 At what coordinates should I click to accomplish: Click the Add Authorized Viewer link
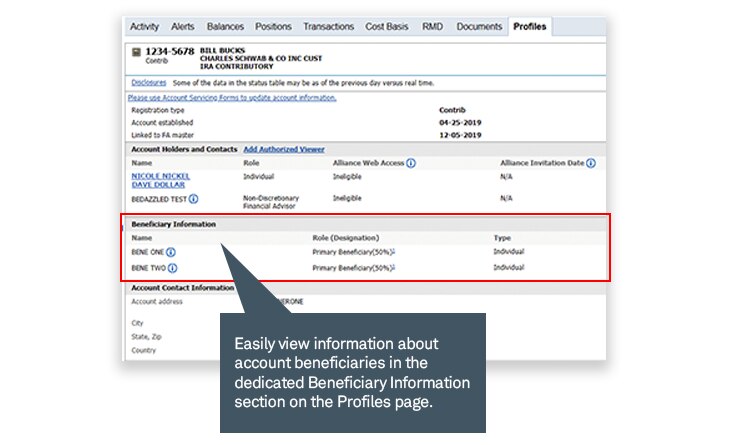click(x=284, y=149)
